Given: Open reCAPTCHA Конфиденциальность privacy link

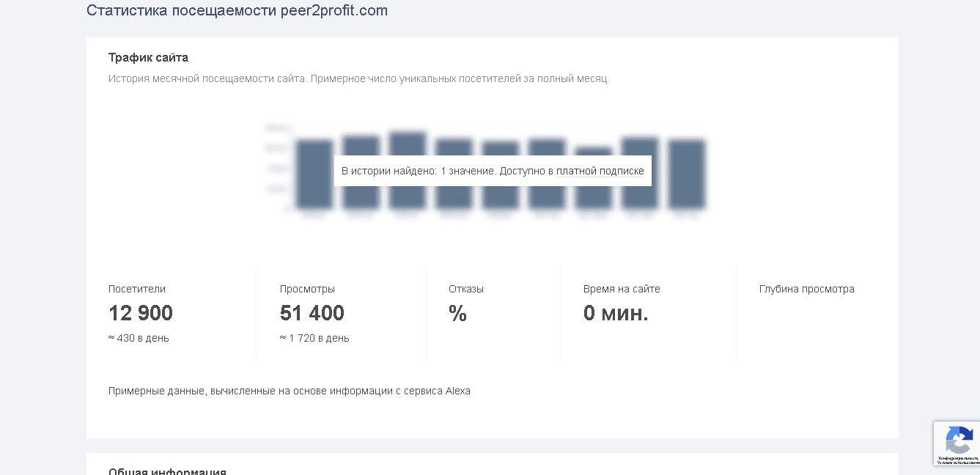Looking at the screenshot, I should 959,458.
